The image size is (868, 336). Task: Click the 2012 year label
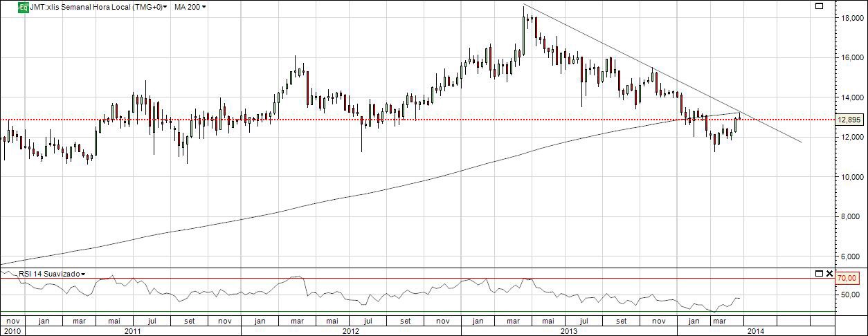tap(351, 331)
